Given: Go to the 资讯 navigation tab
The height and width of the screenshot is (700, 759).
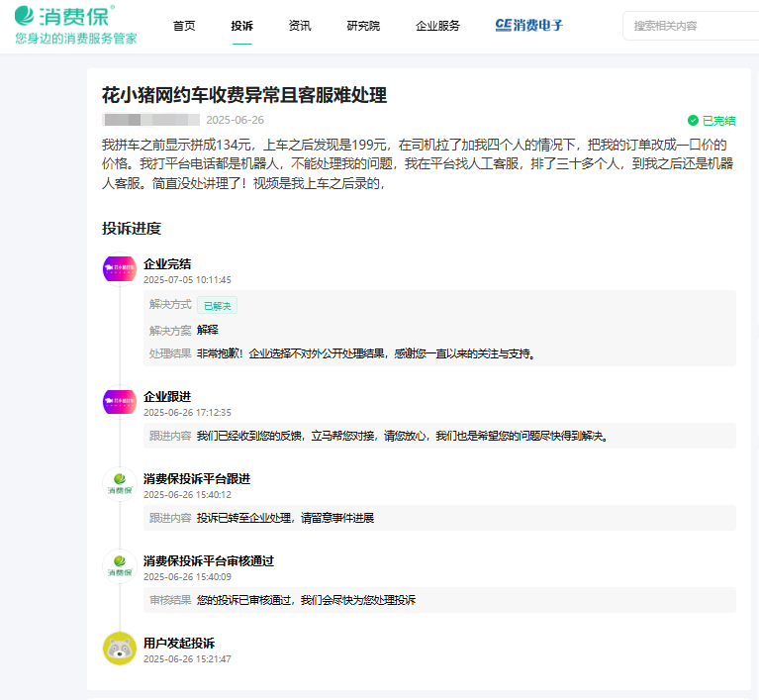Looking at the screenshot, I should pos(300,26).
